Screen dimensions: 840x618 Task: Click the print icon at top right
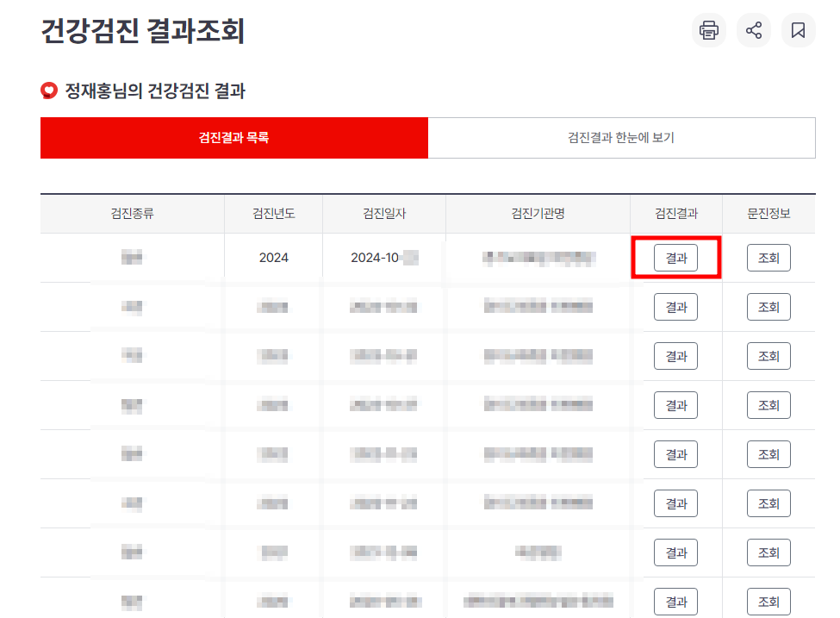[x=708, y=30]
